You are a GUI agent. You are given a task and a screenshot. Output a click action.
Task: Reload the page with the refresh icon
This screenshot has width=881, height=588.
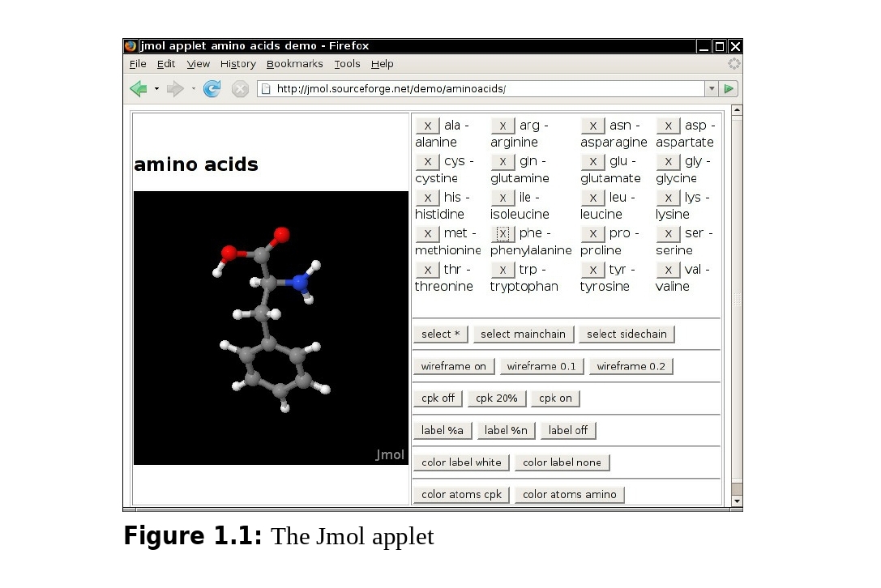click(212, 89)
